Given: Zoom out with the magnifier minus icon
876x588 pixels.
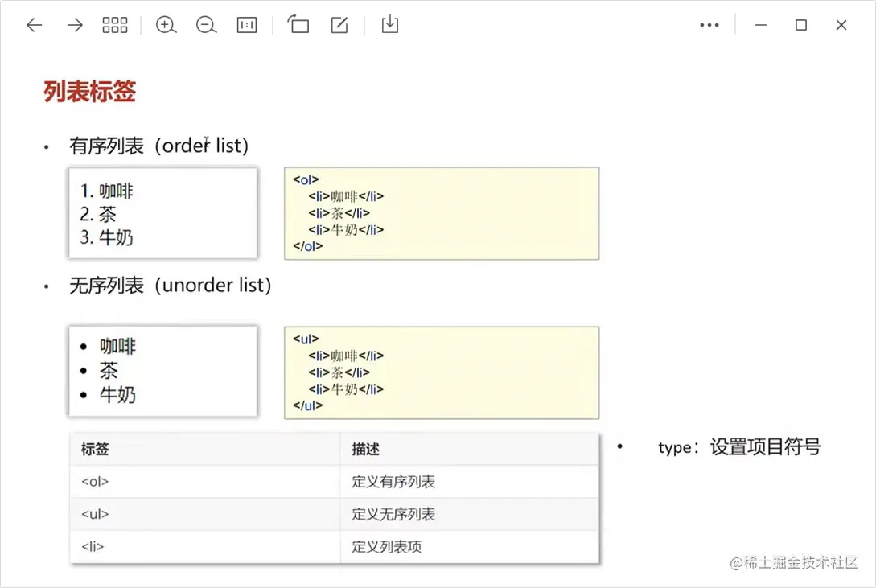Looking at the screenshot, I should pos(206,25).
